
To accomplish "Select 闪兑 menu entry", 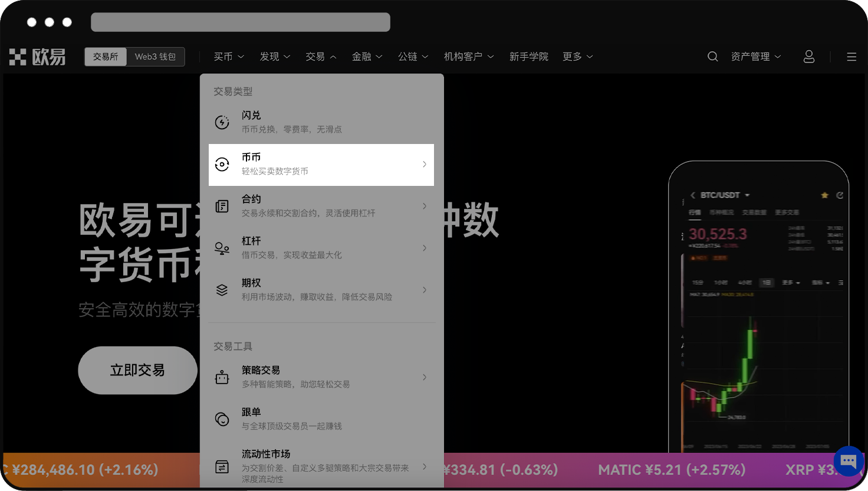I will click(x=321, y=122).
